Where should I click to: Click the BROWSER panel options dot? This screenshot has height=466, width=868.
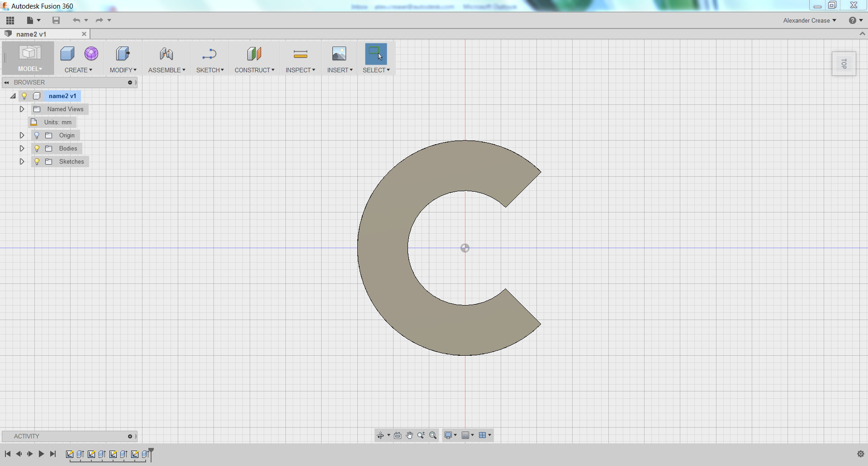click(130, 82)
